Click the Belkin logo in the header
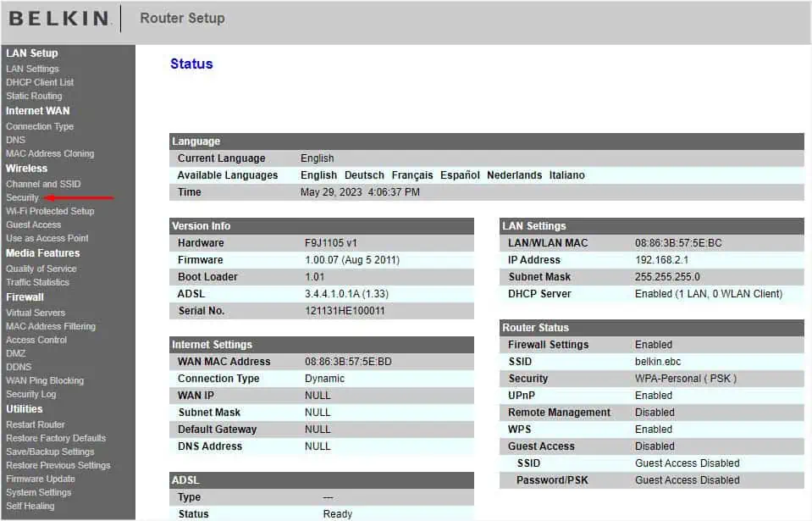Viewport: 812px width, 521px height. 58,18
